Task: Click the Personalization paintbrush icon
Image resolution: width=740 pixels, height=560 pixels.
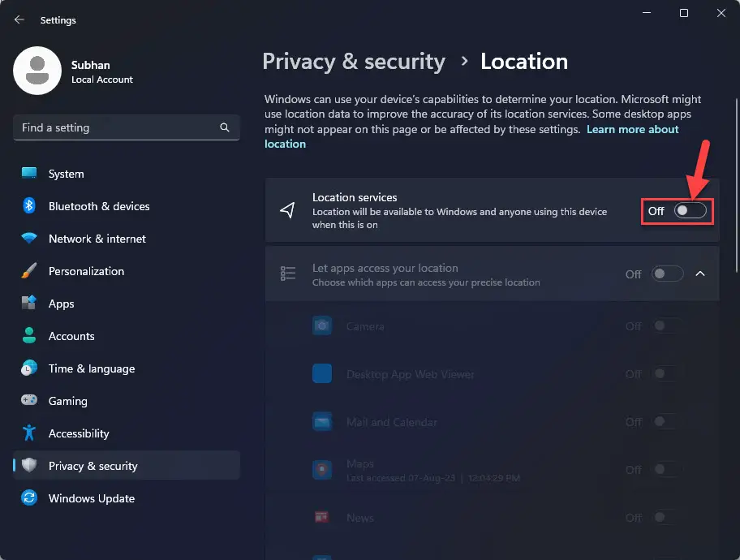Action: (x=29, y=270)
